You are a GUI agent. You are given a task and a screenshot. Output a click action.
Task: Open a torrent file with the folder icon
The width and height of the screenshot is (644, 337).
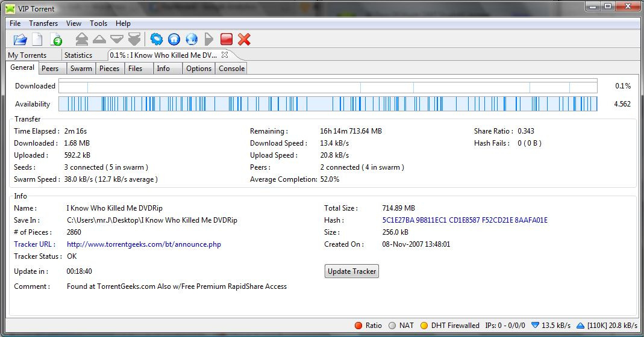[20, 39]
